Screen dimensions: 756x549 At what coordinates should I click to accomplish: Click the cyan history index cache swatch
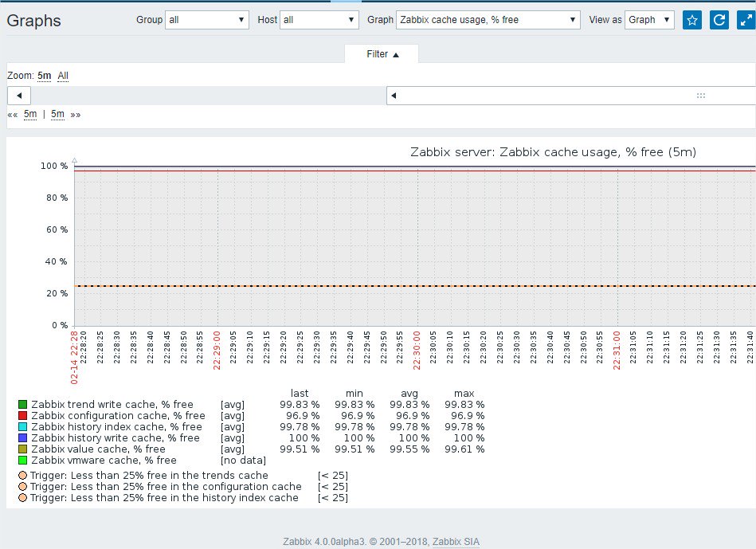coord(22,426)
